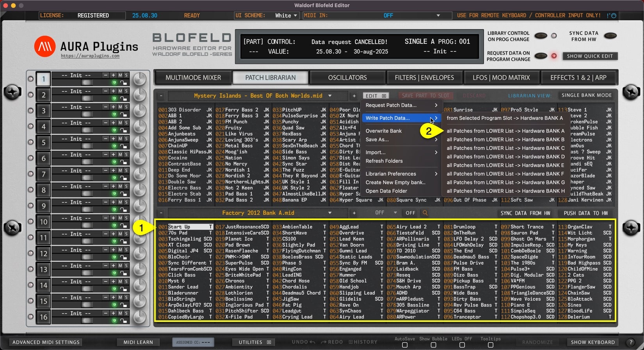Toggle Sync Data From HW switch

(x=610, y=36)
